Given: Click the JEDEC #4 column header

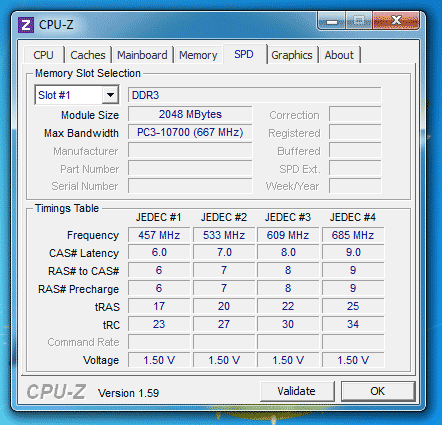Looking at the screenshot, I should coord(353,217).
